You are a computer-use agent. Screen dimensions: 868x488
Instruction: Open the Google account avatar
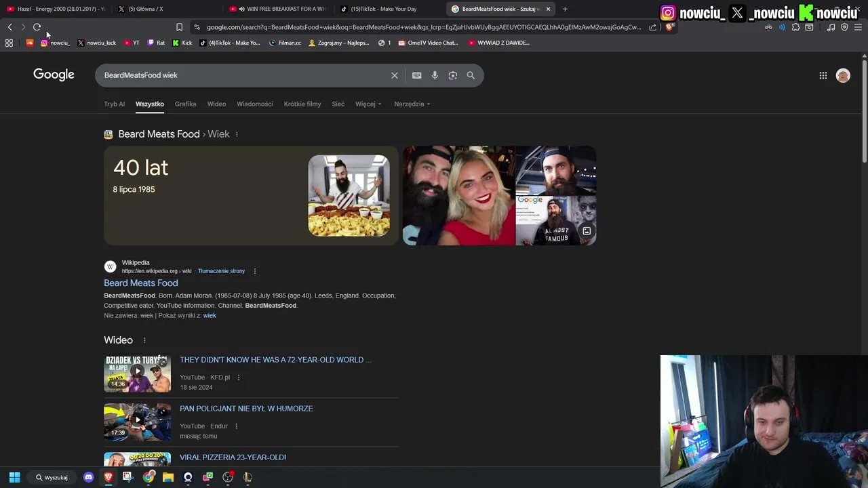coord(843,76)
